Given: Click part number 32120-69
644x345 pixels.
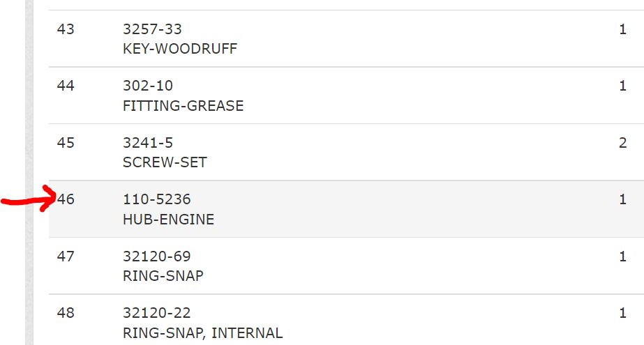Looking at the screenshot, I should pyautogui.click(x=156, y=256).
